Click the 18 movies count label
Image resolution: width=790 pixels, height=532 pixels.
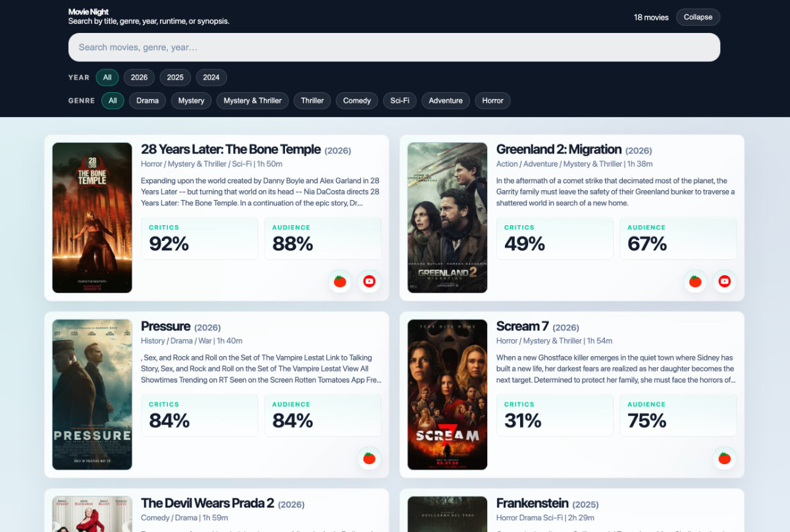[x=651, y=17]
